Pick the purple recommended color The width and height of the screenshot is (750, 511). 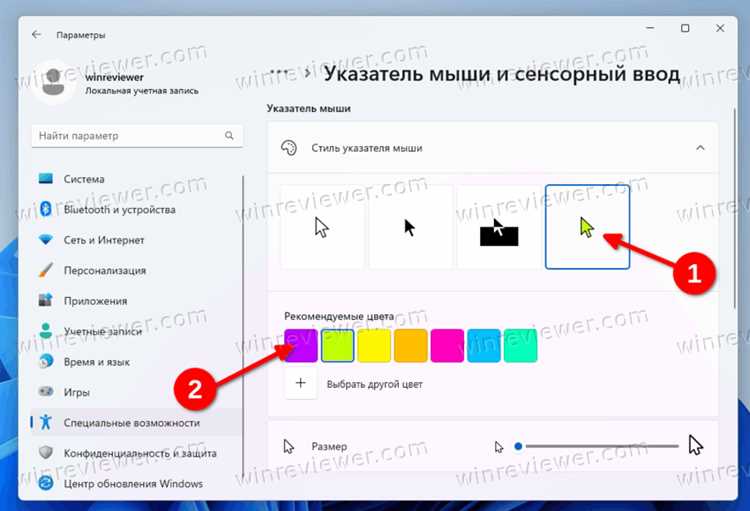click(301, 345)
